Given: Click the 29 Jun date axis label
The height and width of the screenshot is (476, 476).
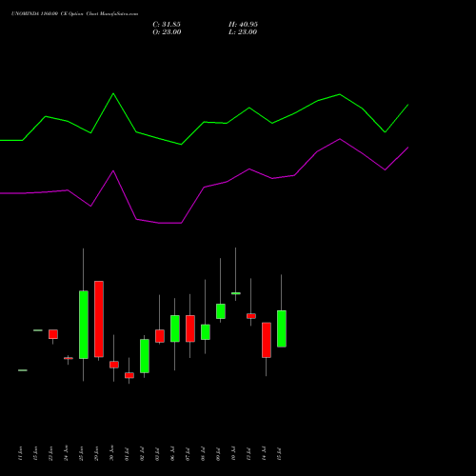Looking at the screenshot, I should [96, 453].
